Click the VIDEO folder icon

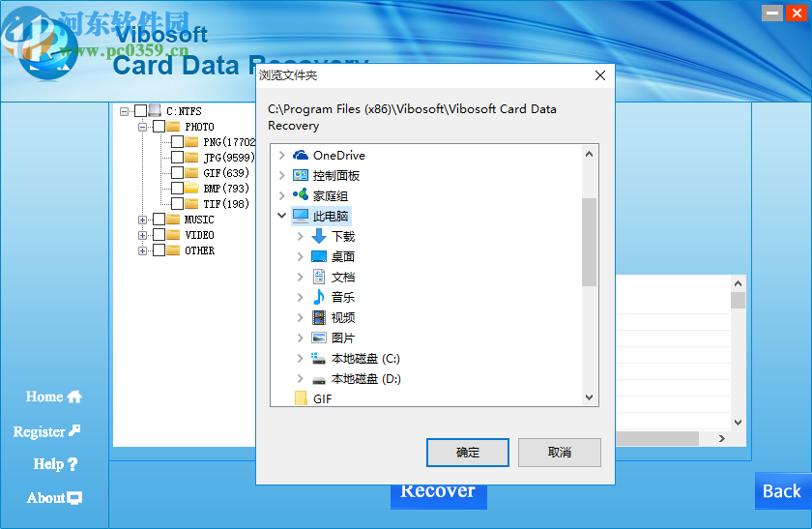(x=173, y=235)
